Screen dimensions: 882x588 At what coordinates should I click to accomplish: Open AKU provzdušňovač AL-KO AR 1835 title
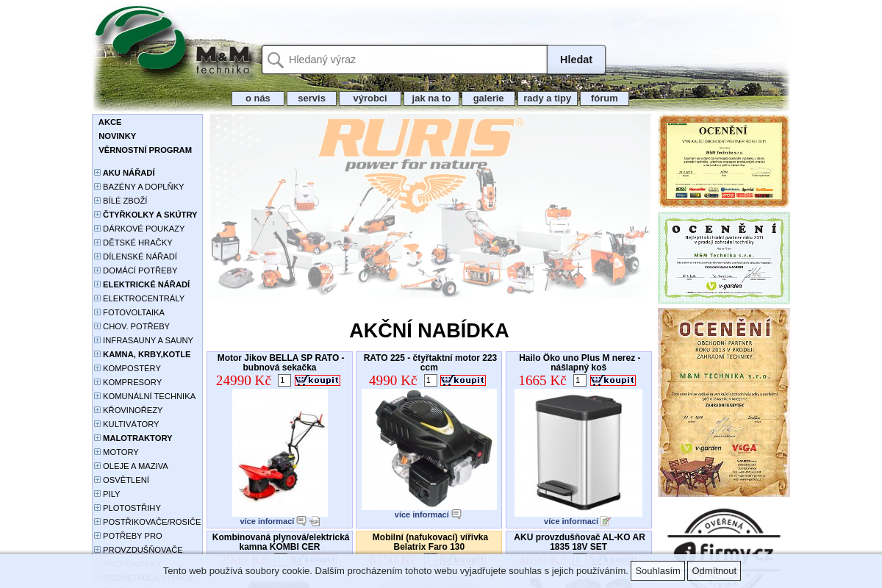click(579, 542)
